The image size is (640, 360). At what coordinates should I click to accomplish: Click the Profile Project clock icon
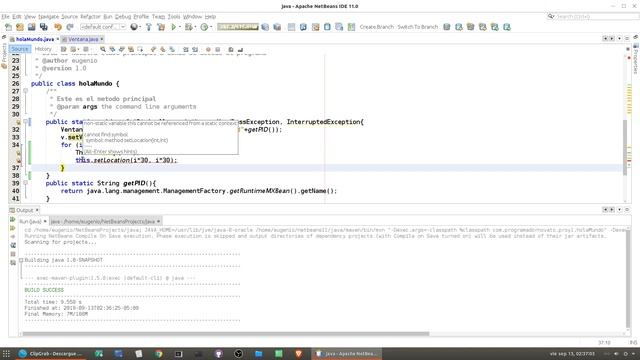[204, 27]
